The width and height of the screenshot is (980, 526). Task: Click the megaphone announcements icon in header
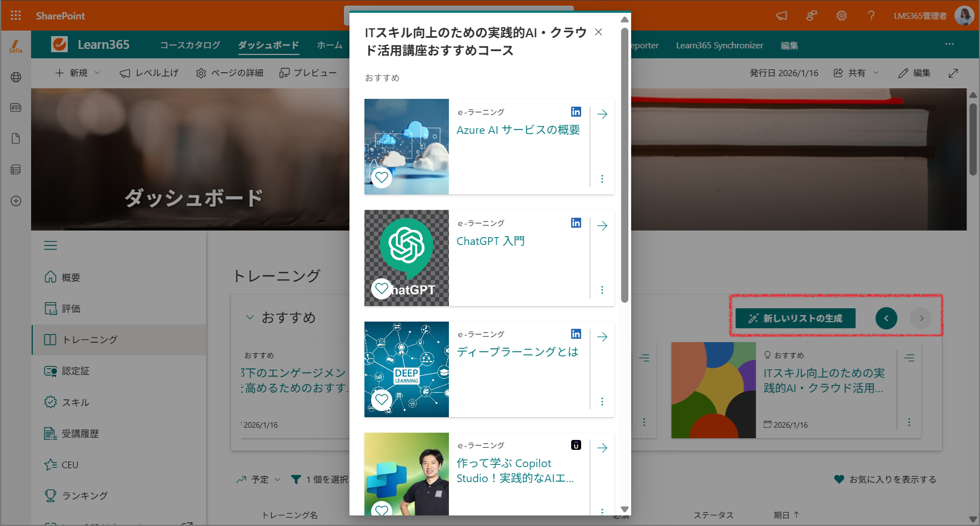(x=782, y=16)
